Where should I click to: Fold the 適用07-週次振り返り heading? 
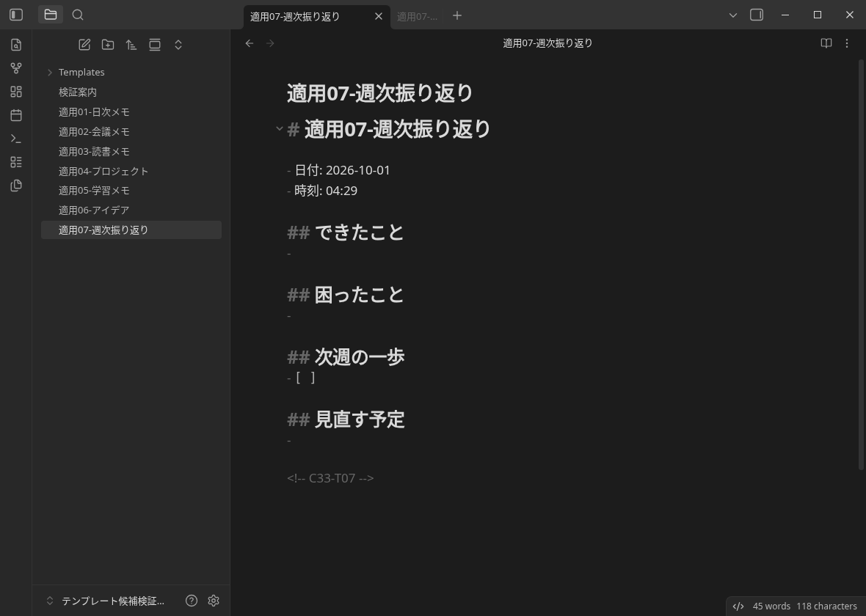280,129
